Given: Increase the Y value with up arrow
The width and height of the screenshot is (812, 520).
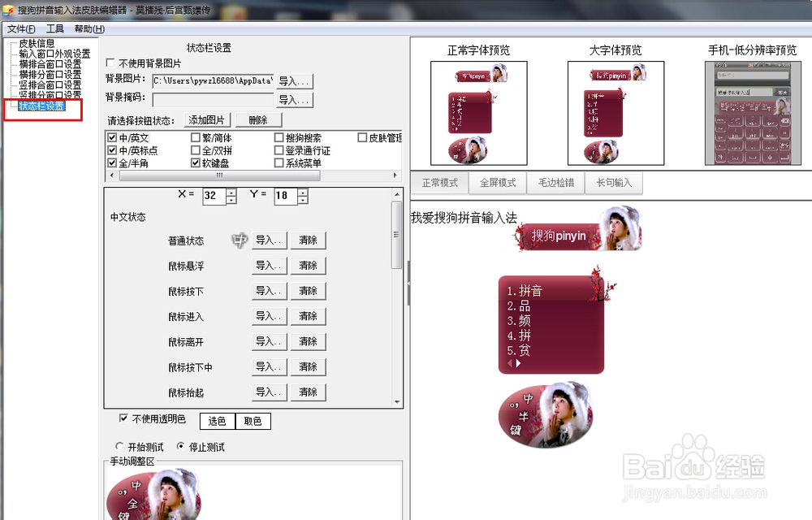Looking at the screenshot, I should tap(303, 192).
